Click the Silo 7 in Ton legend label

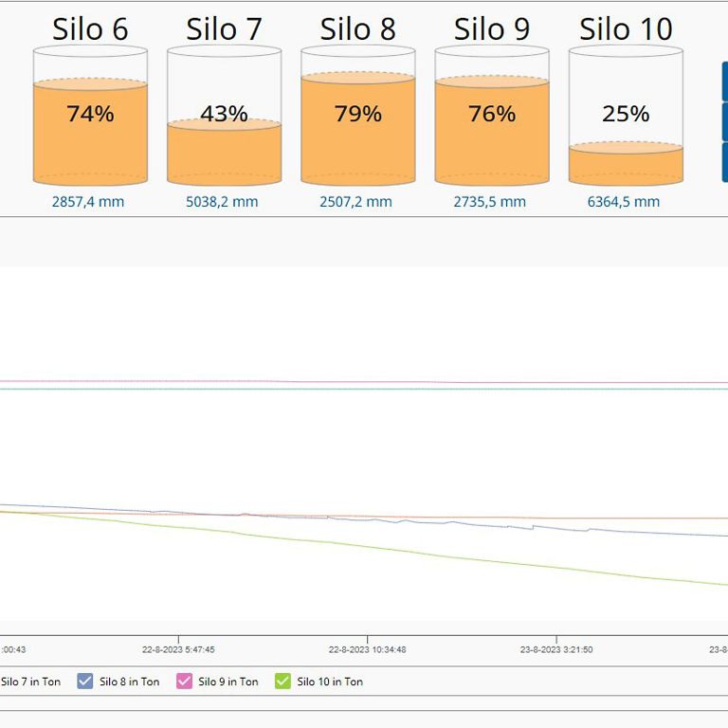(30, 682)
